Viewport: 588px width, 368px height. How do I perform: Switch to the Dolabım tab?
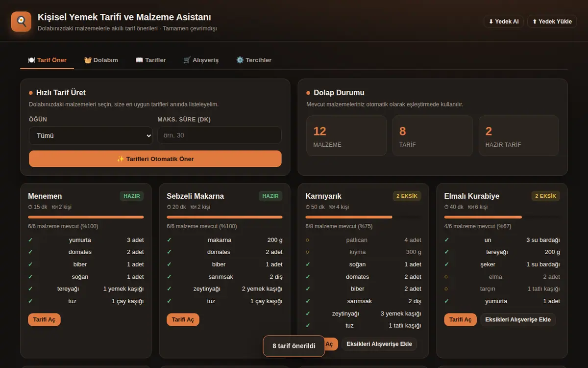click(101, 60)
